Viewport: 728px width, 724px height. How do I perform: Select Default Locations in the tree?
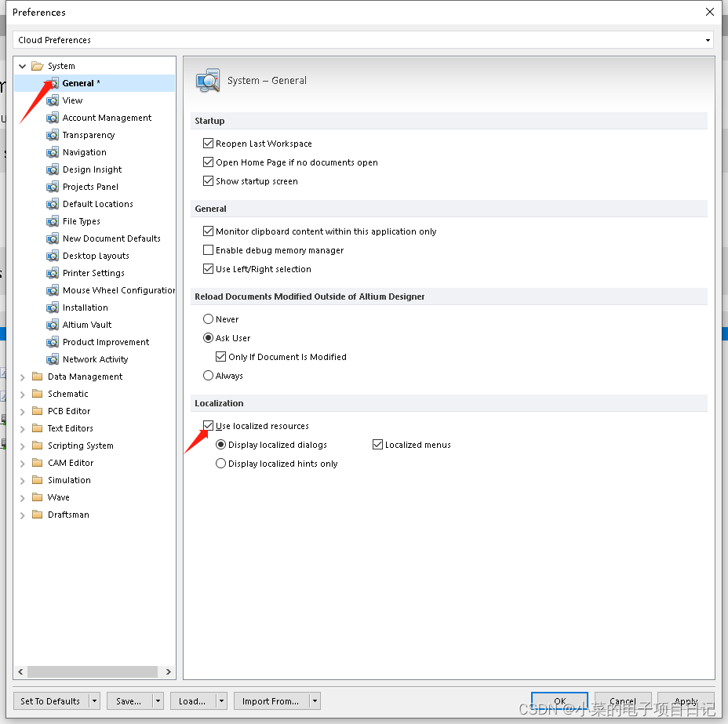97,204
